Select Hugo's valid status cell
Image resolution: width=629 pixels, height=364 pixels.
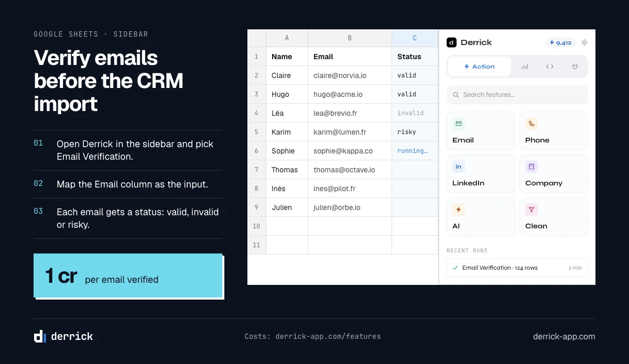pyautogui.click(x=415, y=94)
